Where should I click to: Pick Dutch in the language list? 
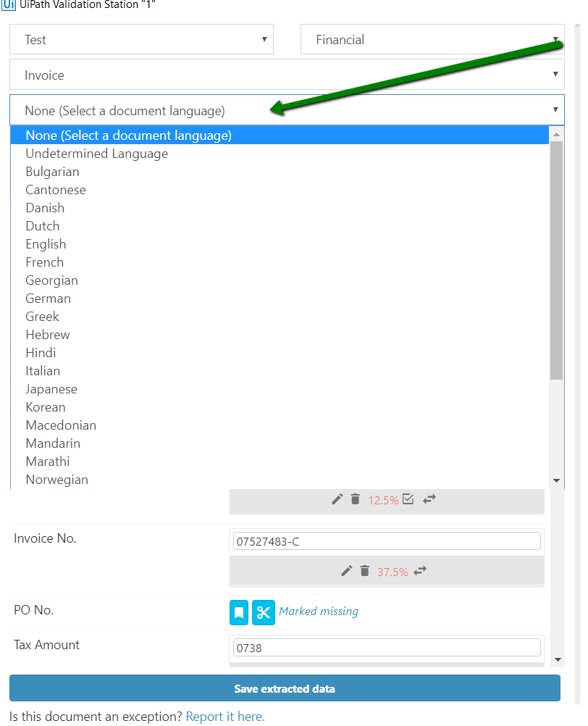tap(280, 225)
